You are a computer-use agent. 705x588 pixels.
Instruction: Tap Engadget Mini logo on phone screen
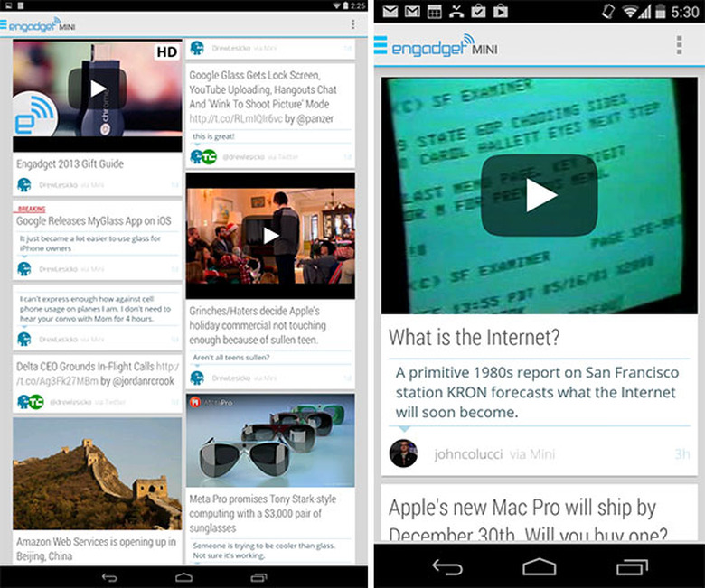[x=444, y=45]
